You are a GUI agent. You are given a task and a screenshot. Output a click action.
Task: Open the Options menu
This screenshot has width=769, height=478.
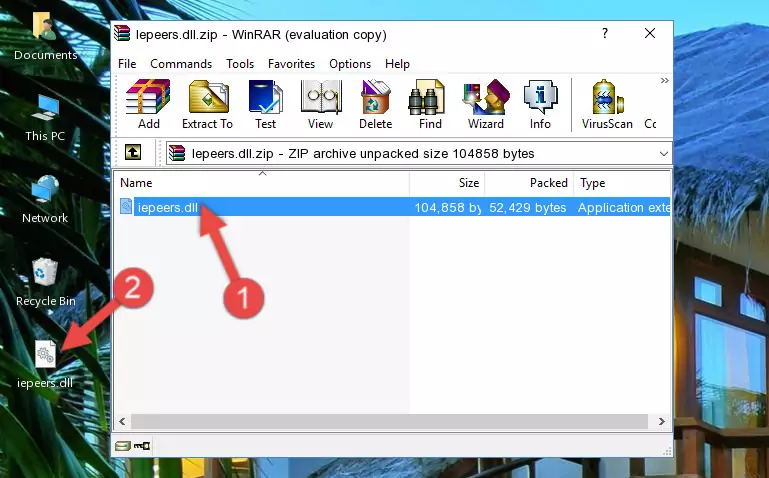click(x=350, y=64)
